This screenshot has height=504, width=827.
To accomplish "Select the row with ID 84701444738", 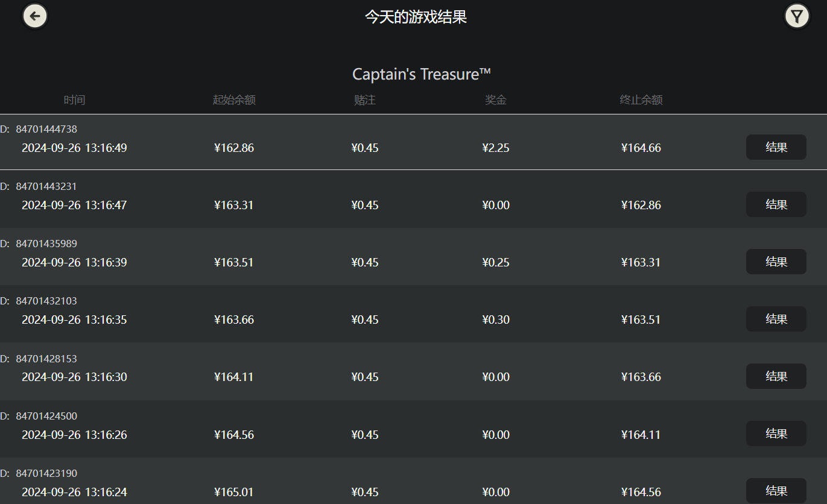I will [x=46, y=129].
